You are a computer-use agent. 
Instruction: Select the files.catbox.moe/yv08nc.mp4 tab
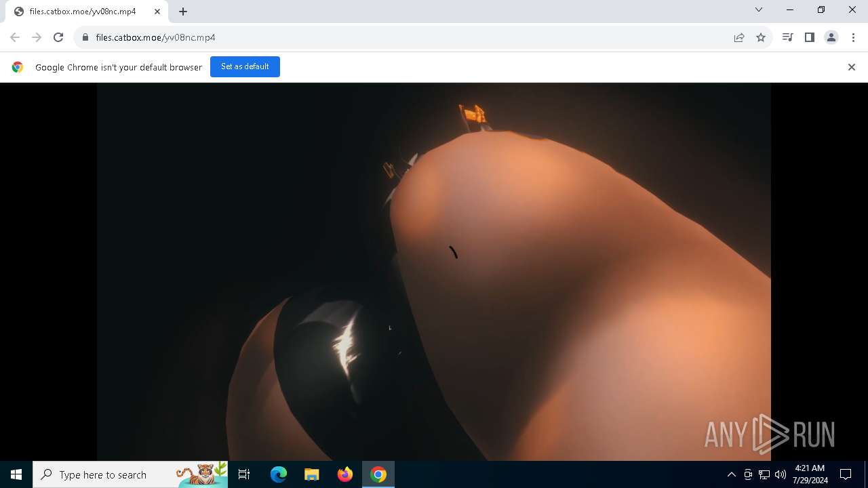click(87, 12)
